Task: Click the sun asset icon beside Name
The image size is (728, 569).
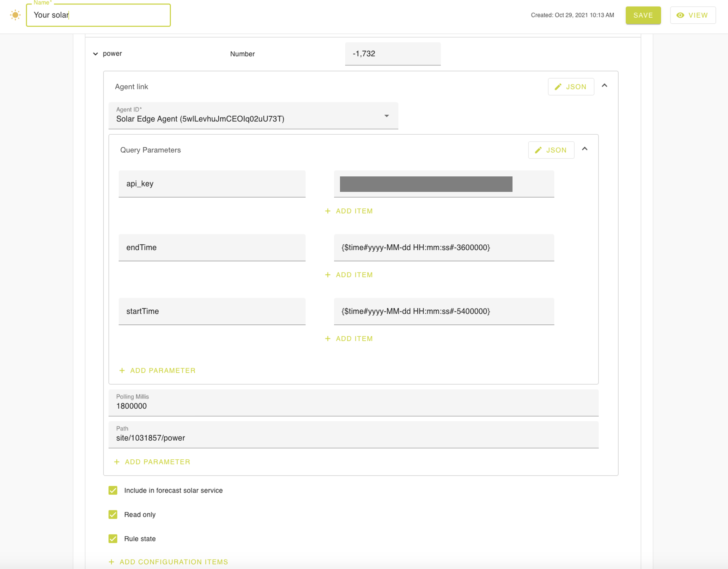Action: (x=15, y=15)
